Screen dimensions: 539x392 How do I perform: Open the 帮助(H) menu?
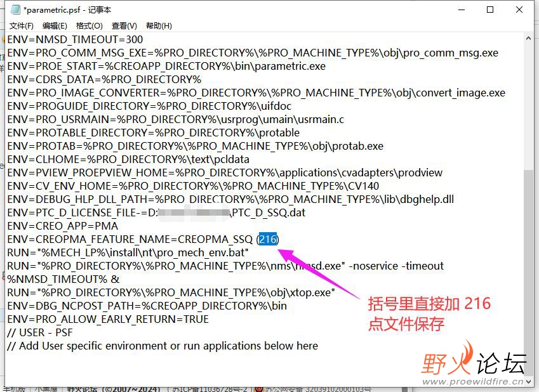159,26
